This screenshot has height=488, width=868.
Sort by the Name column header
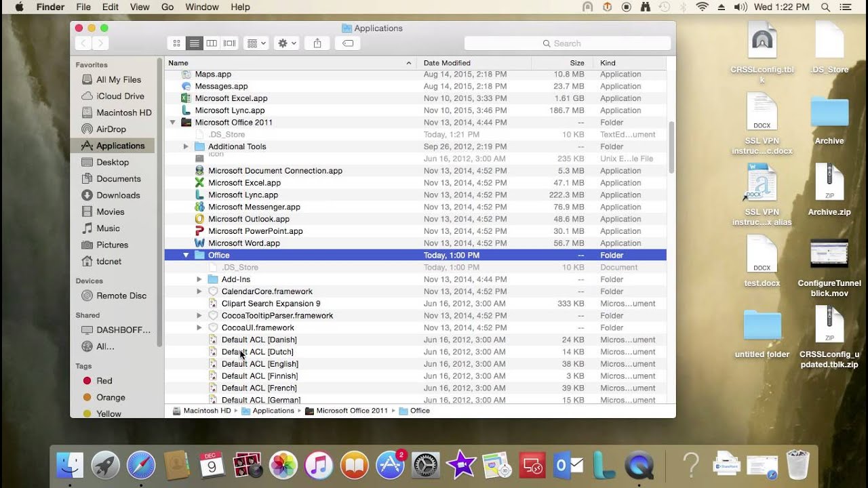click(290, 63)
